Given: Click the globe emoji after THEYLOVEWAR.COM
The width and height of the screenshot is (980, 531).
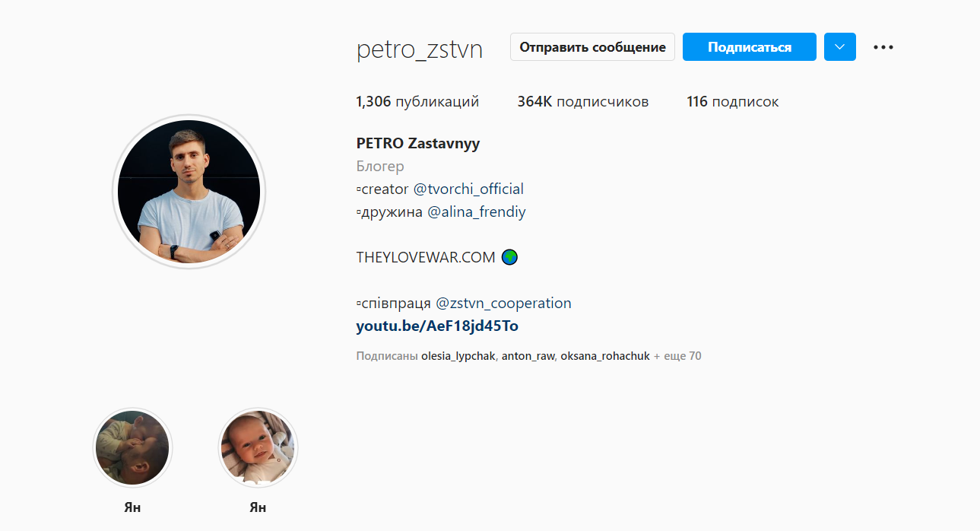Looking at the screenshot, I should 509,257.
